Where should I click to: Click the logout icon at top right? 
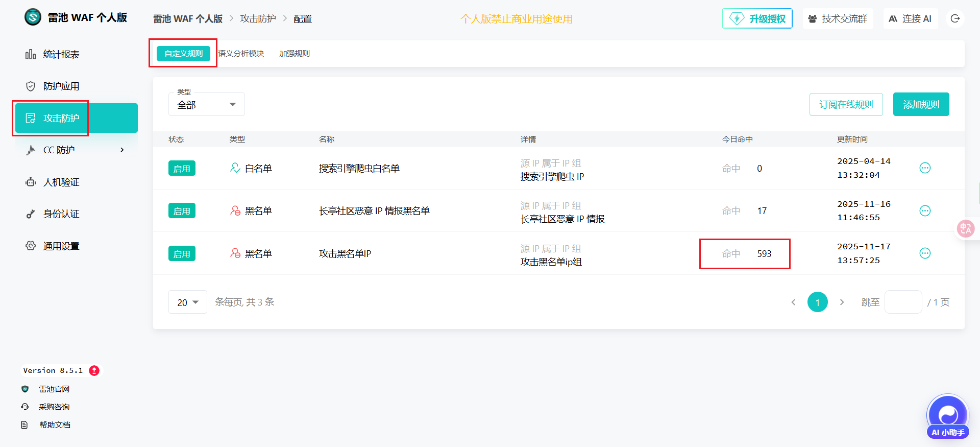pos(955,18)
